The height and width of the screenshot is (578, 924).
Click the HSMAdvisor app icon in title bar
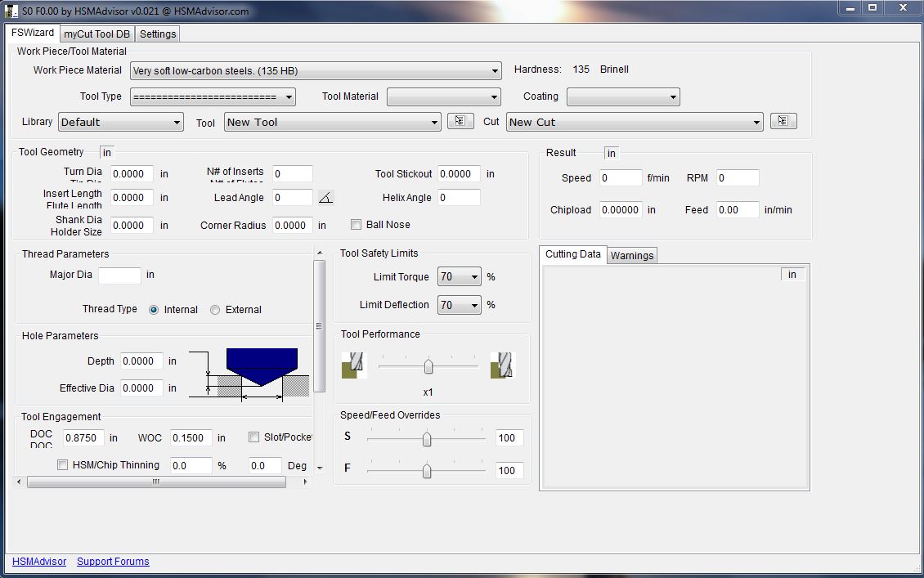click(x=11, y=11)
